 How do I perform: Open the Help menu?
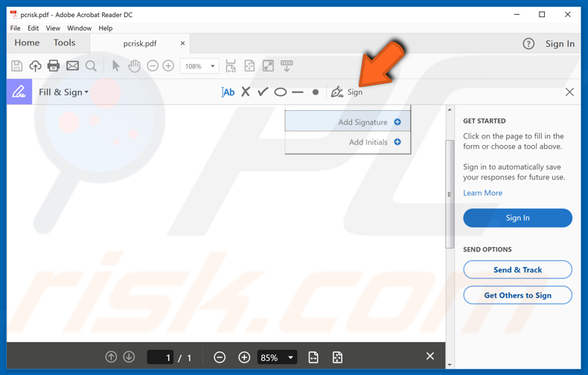pyautogui.click(x=106, y=28)
